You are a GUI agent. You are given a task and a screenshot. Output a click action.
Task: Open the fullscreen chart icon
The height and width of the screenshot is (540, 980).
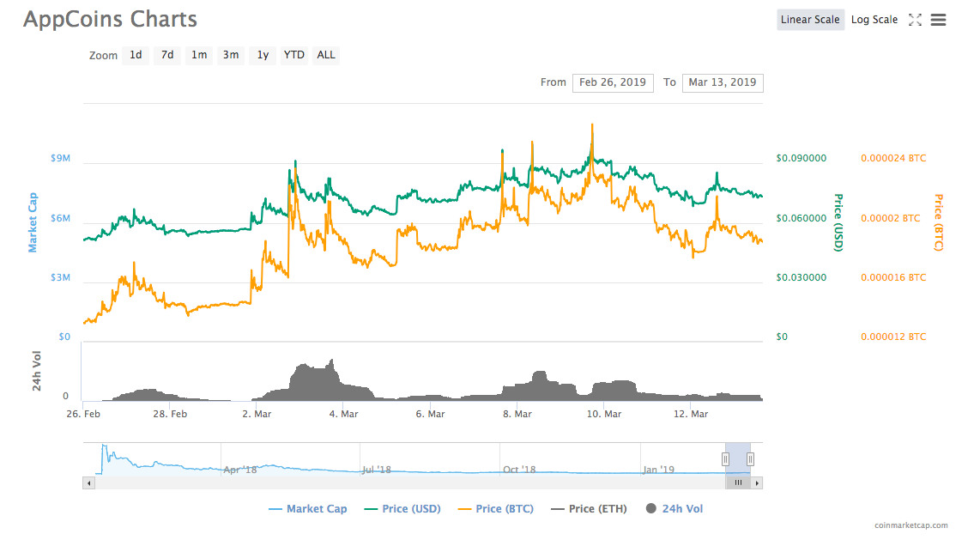(x=915, y=20)
